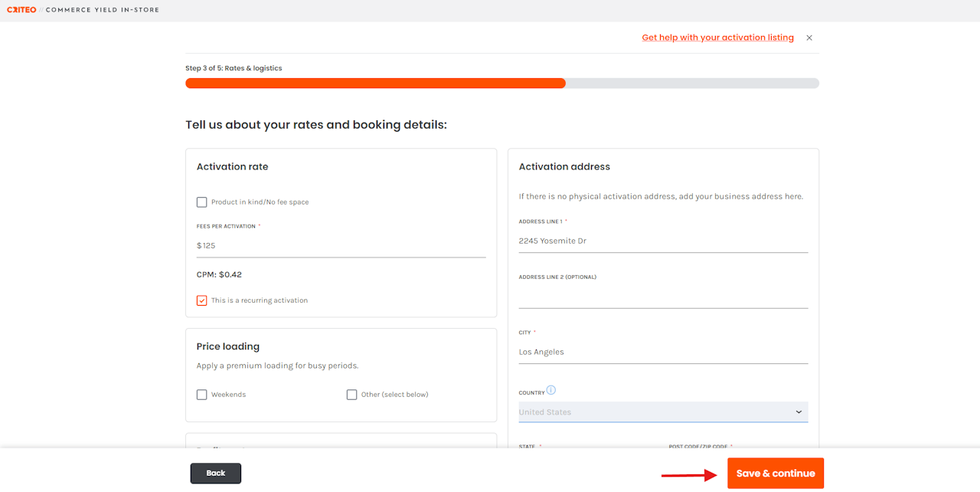Click the Commerce Yield In-Store header text
The image size is (980, 492).
[x=103, y=10]
